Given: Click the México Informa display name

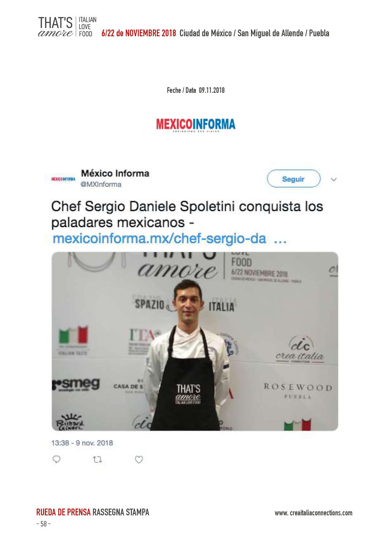Looking at the screenshot, I should pyautogui.click(x=115, y=173).
